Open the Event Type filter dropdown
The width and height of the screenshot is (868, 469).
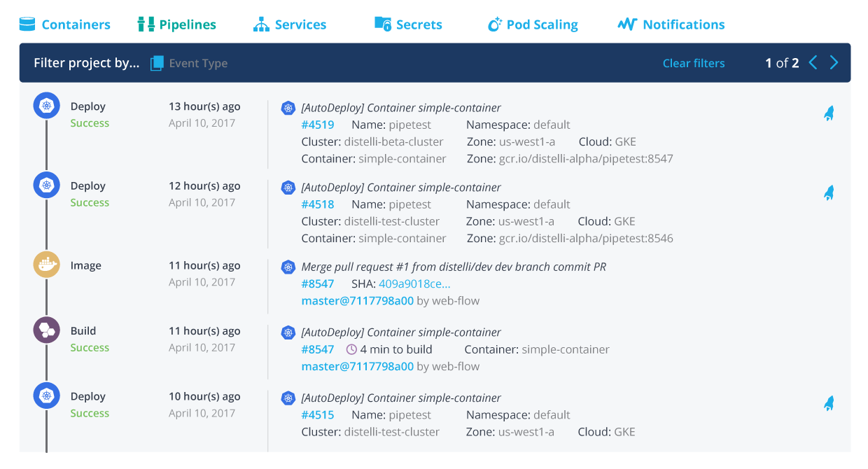coord(198,63)
